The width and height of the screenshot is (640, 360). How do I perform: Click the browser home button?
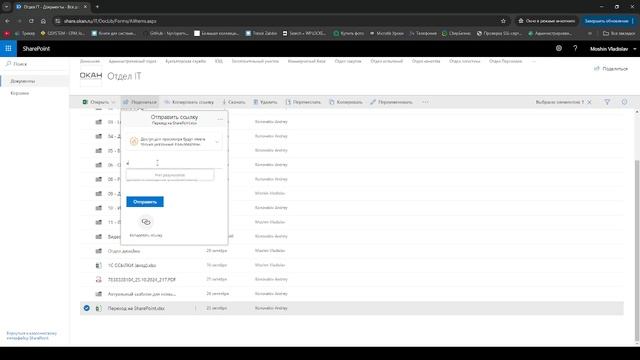point(43,21)
